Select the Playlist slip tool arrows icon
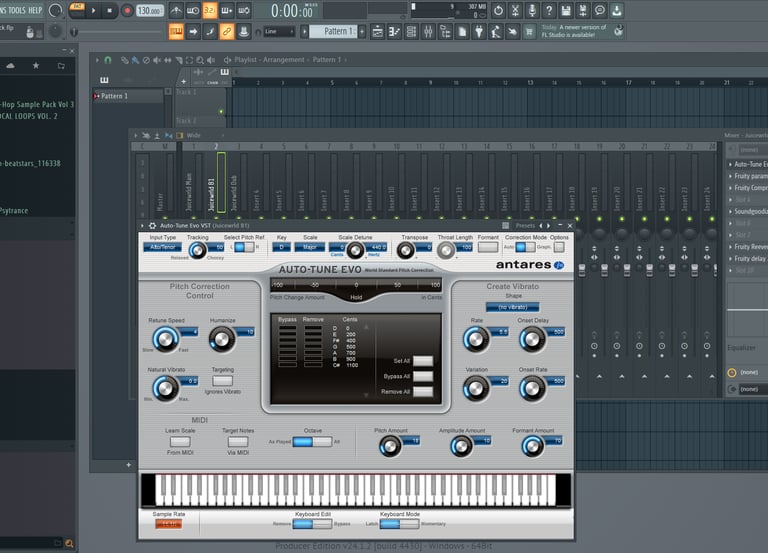 click(x=168, y=60)
